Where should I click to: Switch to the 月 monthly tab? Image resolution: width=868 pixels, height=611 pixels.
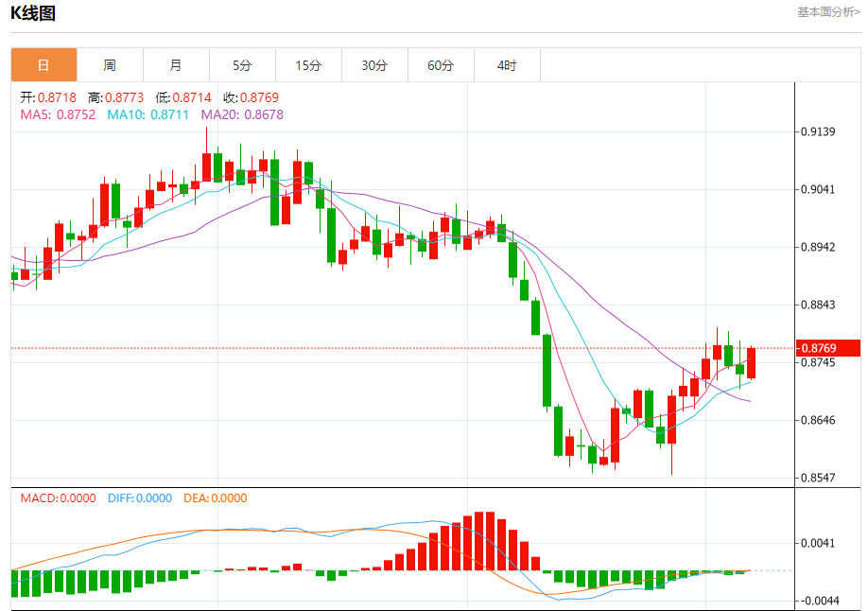point(176,65)
